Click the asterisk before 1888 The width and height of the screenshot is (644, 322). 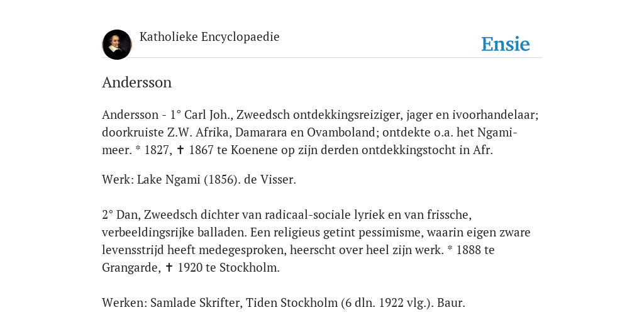(x=450, y=248)
